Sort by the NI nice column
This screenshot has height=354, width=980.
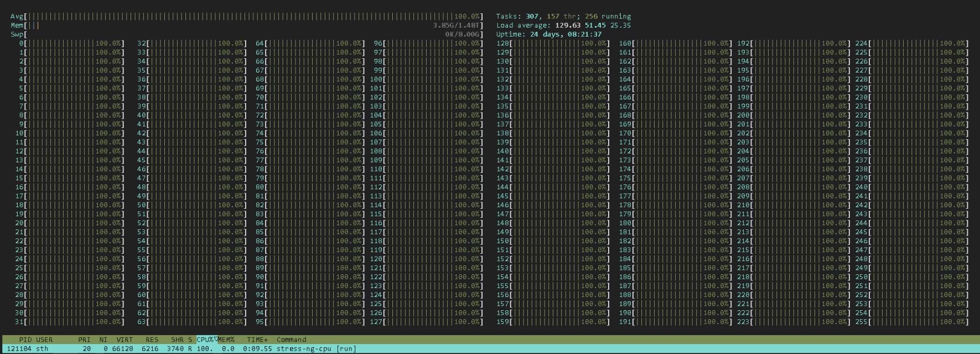click(103, 340)
